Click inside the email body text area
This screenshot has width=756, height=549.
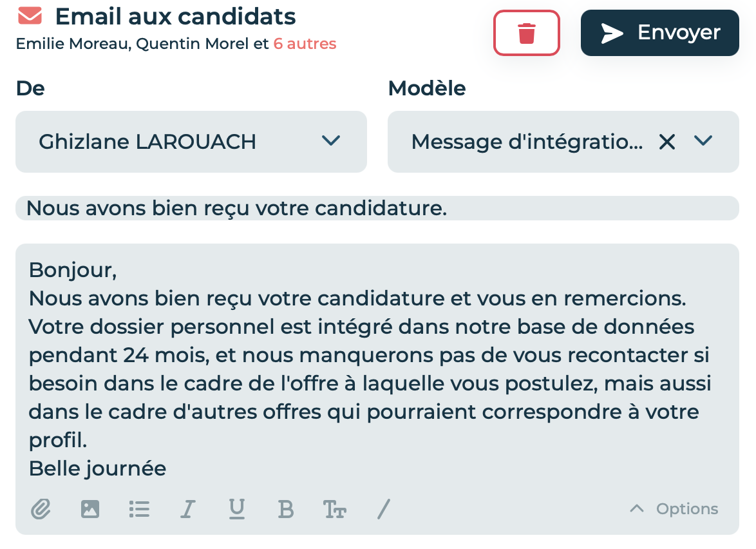[377, 369]
